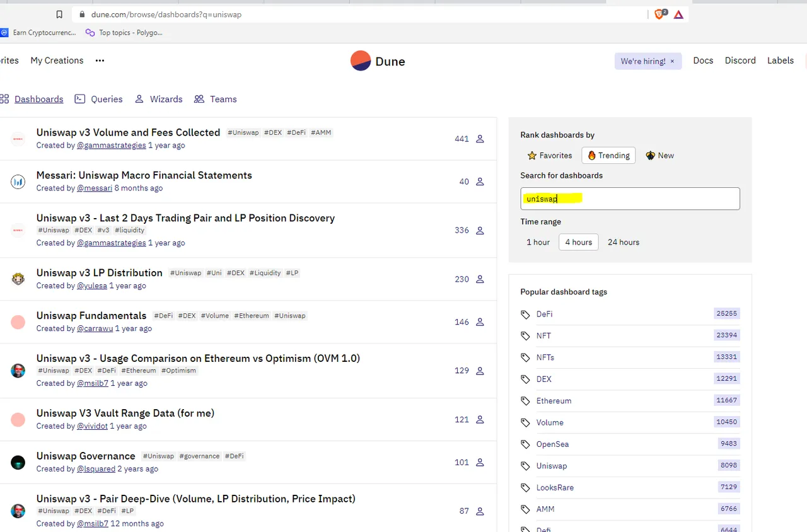The image size is (807, 532).
Task: Open the three-dots more menu near My Creations
Action: pyautogui.click(x=100, y=61)
